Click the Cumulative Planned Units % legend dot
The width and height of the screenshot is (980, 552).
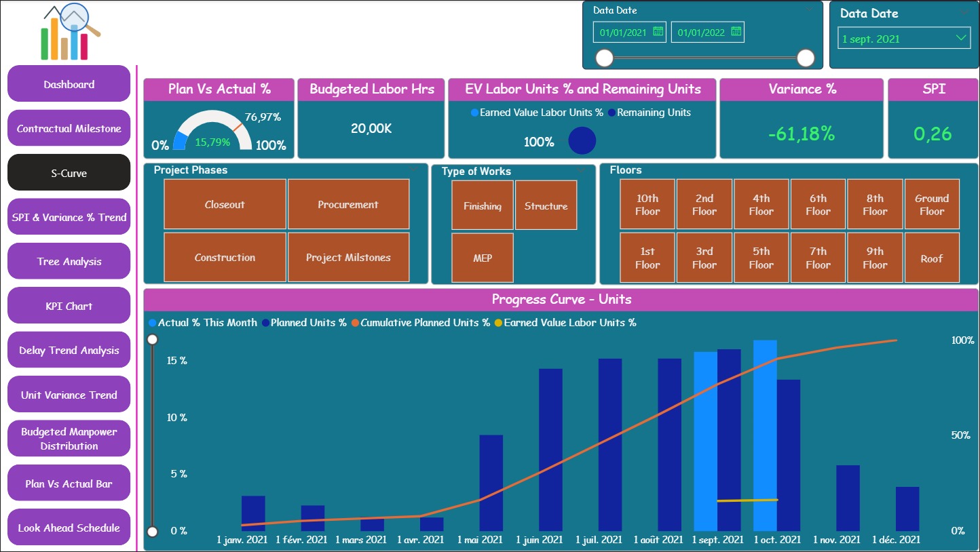pos(355,323)
